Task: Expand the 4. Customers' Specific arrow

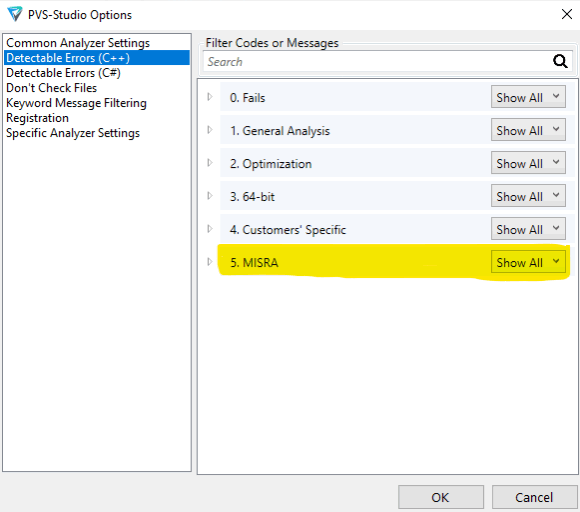Action: point(210,229)
